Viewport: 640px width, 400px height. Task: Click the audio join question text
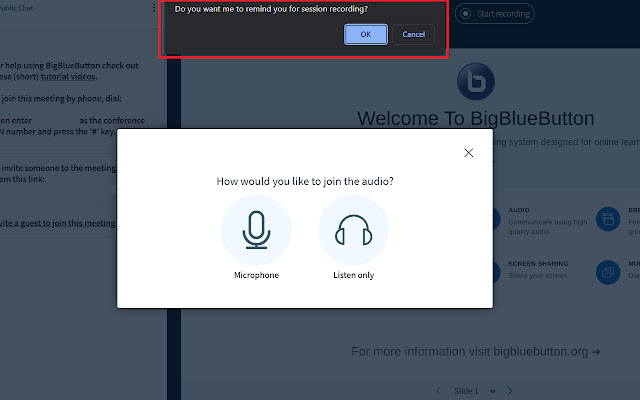point(305,181)
